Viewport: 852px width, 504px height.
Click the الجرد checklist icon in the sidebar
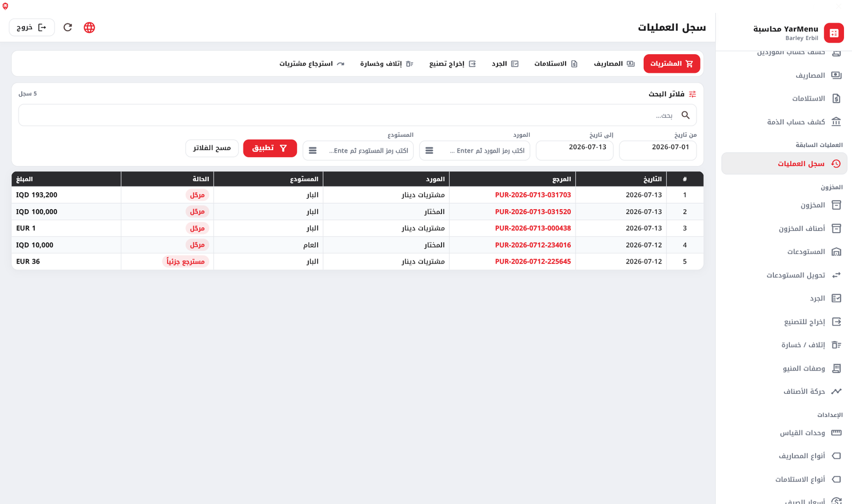[837, 298]
